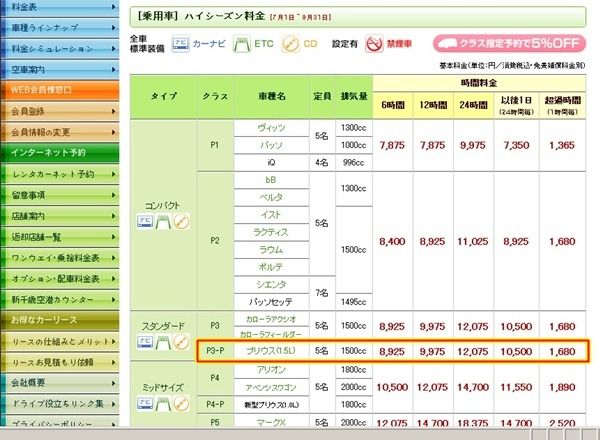The image size is (600, 440).
Task: Open リースの仕組みとメリット sidebar link
Action: [x=60, y=342]
